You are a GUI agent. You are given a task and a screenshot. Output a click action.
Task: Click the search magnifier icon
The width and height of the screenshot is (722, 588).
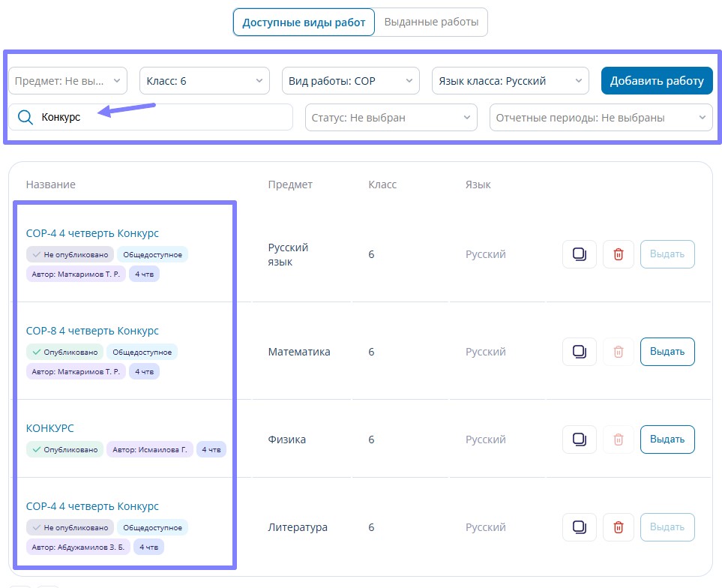pyautogui.click(x=25, y=118)
